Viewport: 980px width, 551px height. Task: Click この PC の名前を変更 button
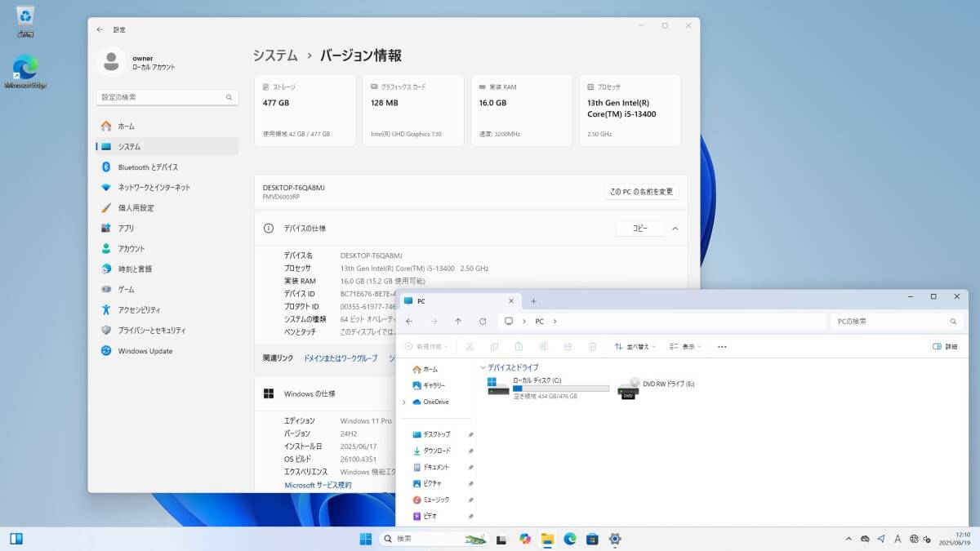pyautogui.click(x=642, y=192)
